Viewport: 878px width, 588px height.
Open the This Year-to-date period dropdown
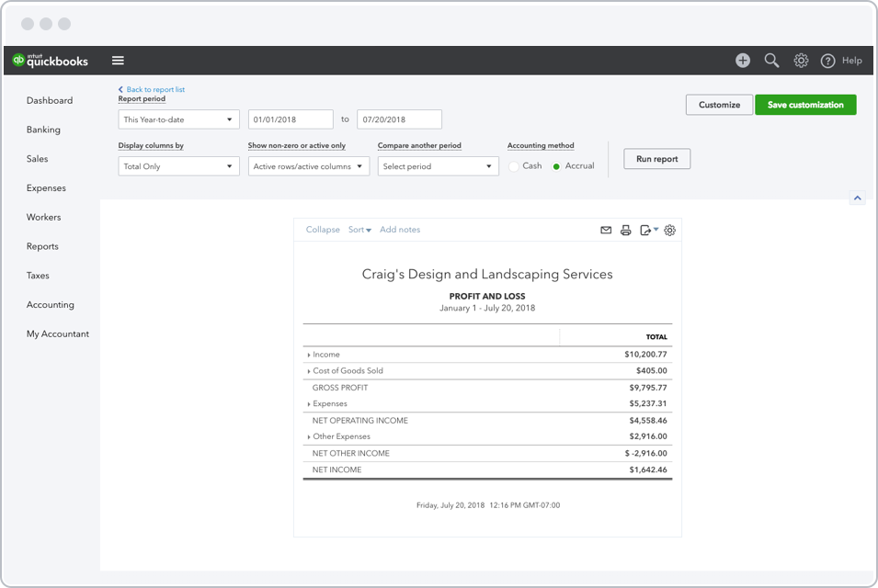tap(178, 119)
